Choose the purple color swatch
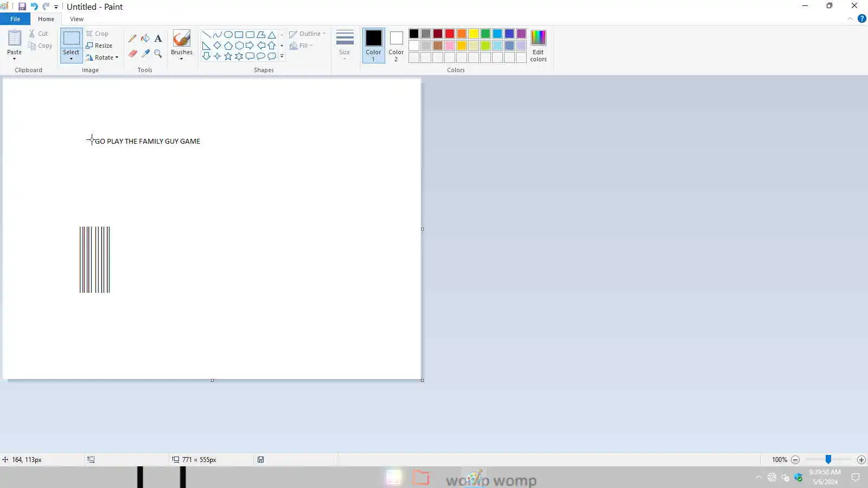The width and height of the screenshot is (868, 488). 521,34
